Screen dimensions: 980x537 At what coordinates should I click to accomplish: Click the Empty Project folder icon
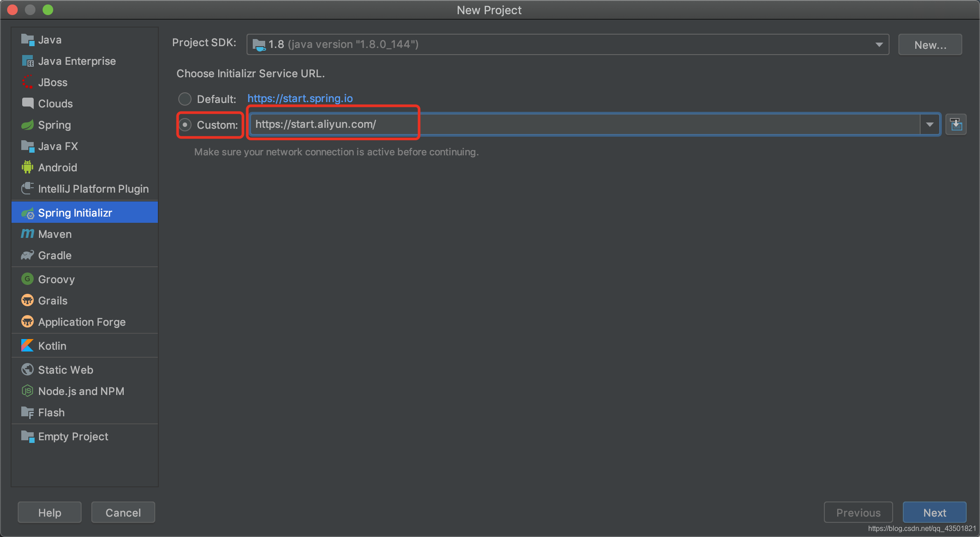tap(27, 437)
